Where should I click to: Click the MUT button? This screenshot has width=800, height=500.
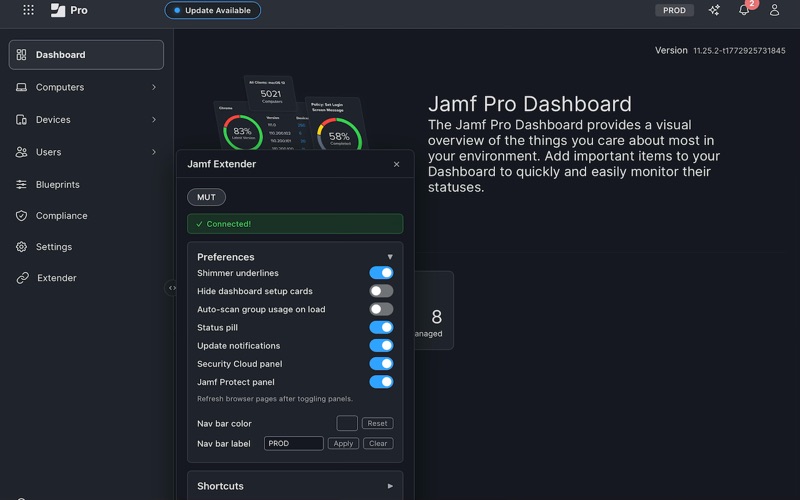(x=206, y=197)
